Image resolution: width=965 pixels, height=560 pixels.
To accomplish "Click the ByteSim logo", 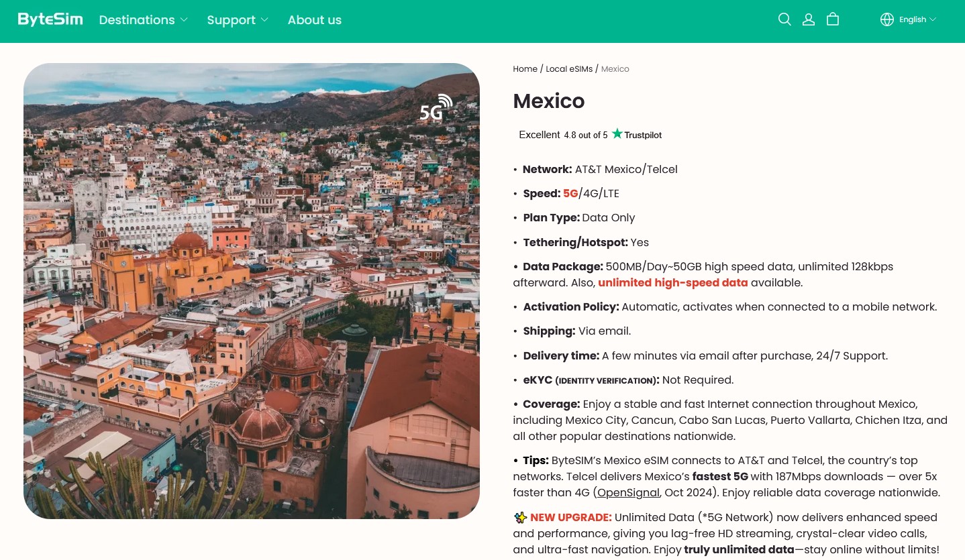I will click(x=50, y=19).
